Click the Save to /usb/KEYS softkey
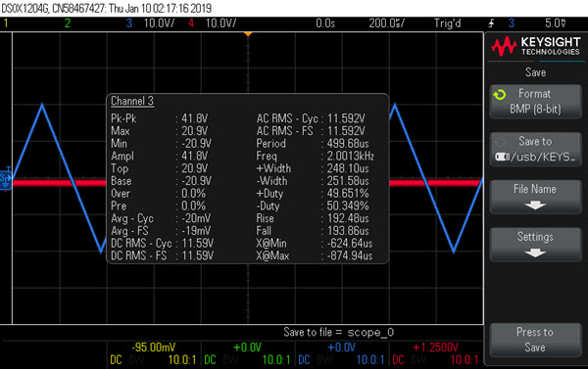Screen dimensions: 588x369 pyautogui.click(x=535, y=149)
